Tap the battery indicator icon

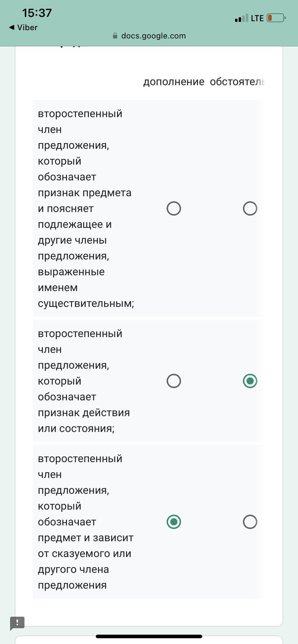[276, 18]
